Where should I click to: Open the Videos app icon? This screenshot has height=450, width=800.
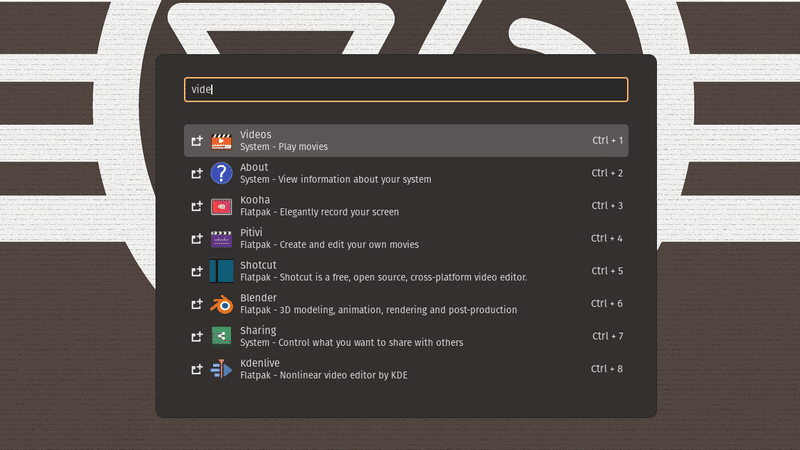click(x=221, y=141)
